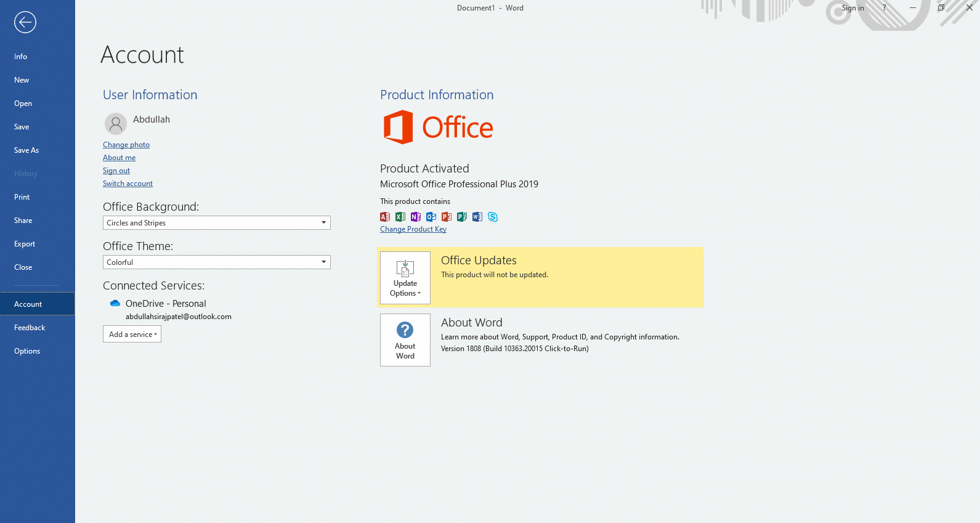Click the back arrow to return to document
Screen dimensions: 980x523
[25, 22]
